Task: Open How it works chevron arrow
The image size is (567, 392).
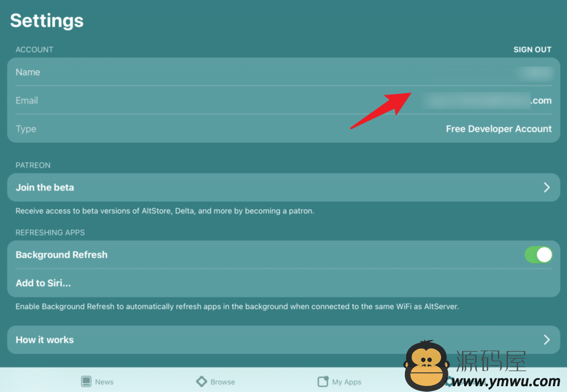Action: point(547,340)
